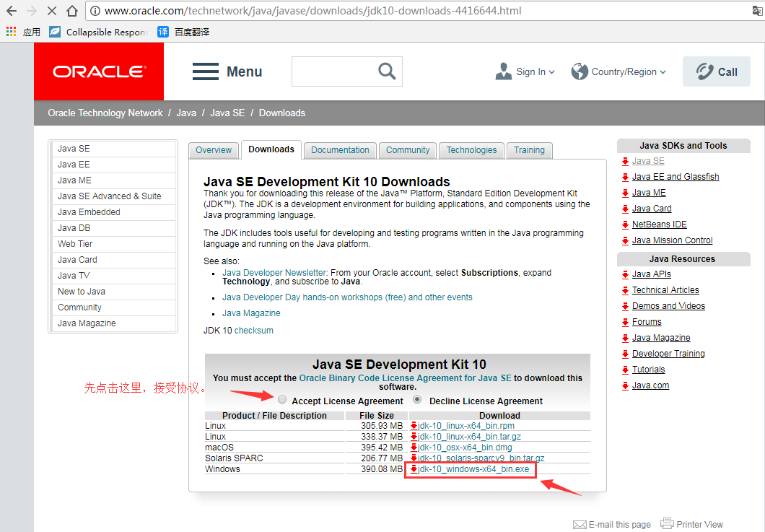The height and width of the screenshot is (532, 765).
Task: Click red arrow icon beside Java EE and Glassfish
Action: (625, 177)
